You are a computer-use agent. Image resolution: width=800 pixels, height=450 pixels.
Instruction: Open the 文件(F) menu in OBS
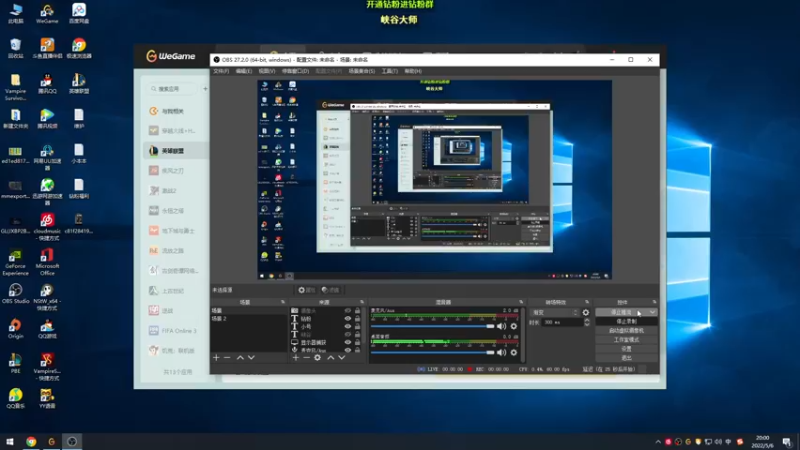221,71
